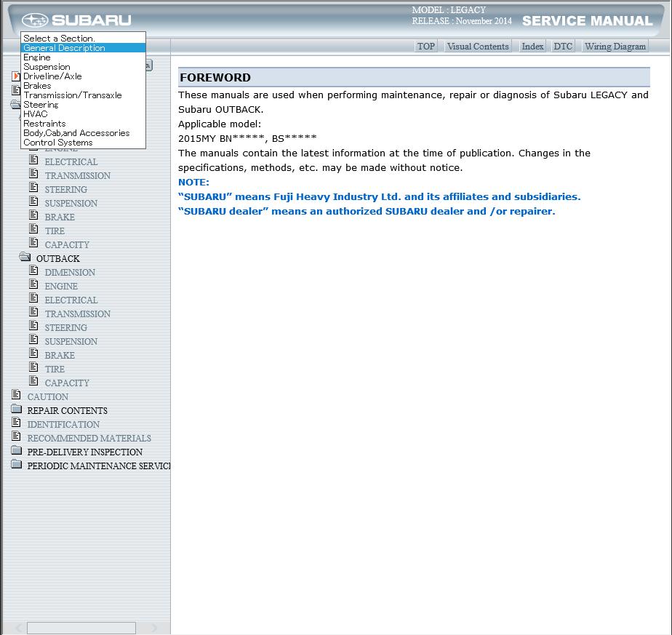
Task: Click the document icon beside CAPACITY above the OUTBACK folder
Action: (33, 243)
